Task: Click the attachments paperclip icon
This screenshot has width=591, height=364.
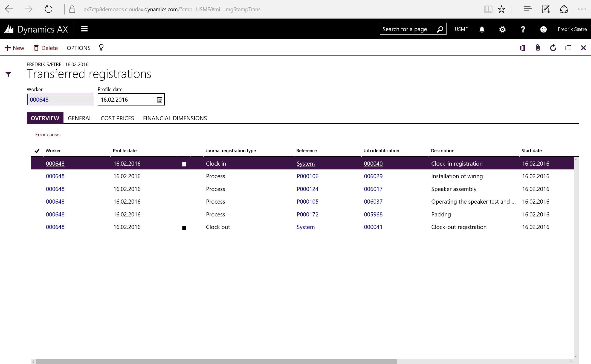Action: [x=538, y=48]
